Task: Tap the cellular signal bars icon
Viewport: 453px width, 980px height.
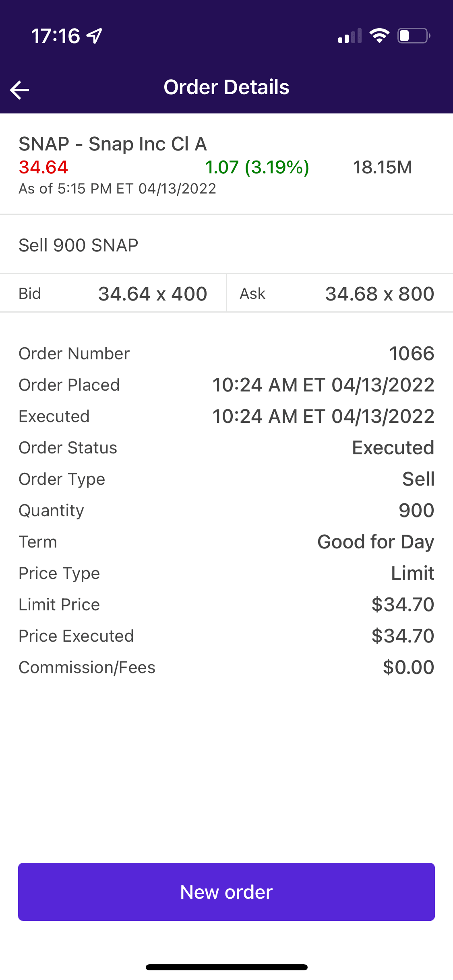Action: point(350,36)
